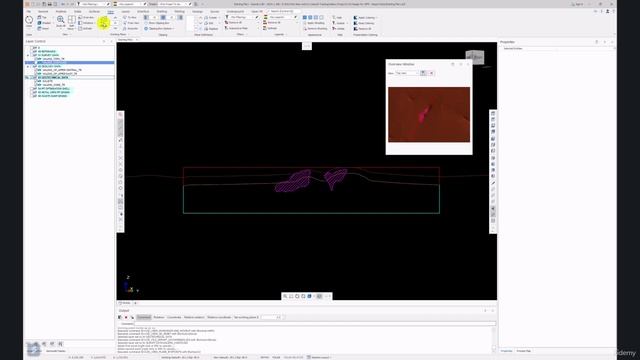640x360 pixels.
Task: Click the Zoom All icon
Action: tap(60, 22)
